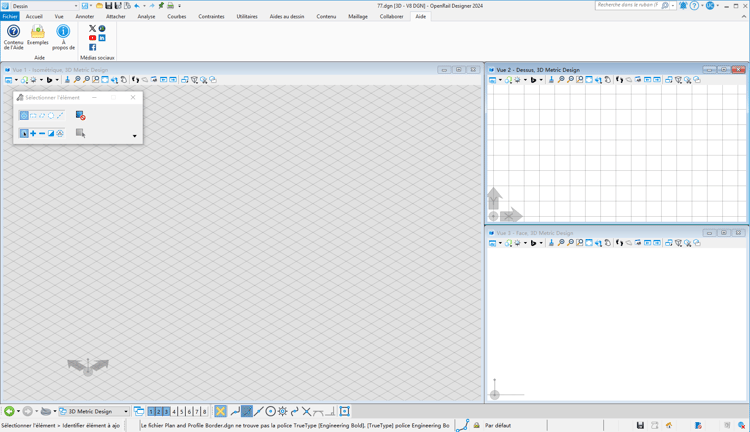
Task: Open the Facebook social media icon
Action: click(92, 47)
